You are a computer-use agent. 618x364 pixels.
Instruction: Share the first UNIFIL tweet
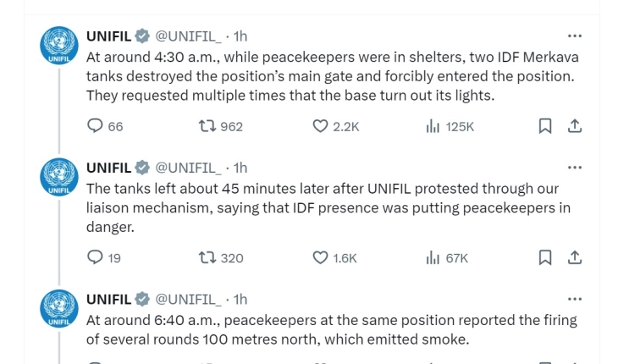(575, 126)
